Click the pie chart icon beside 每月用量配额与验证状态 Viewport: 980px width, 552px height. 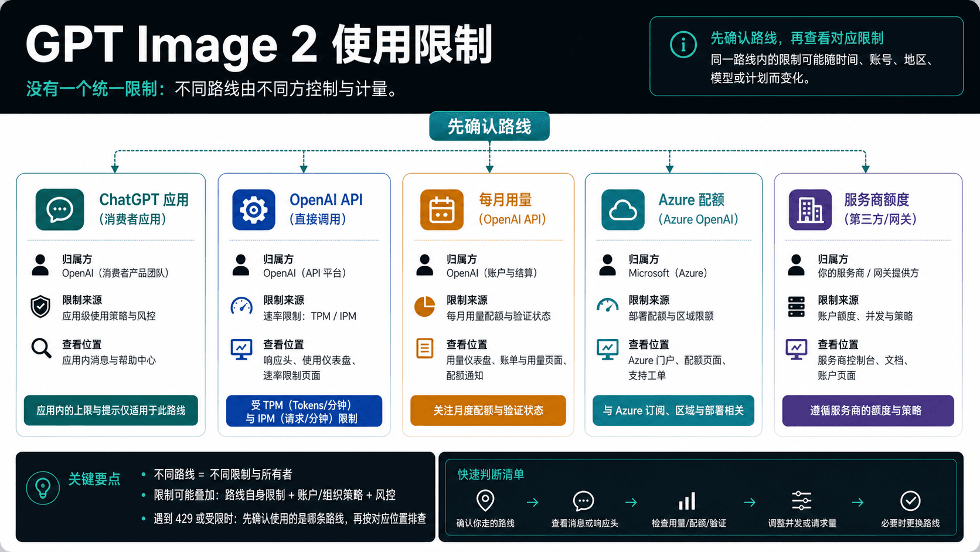(x=425, y=306)
